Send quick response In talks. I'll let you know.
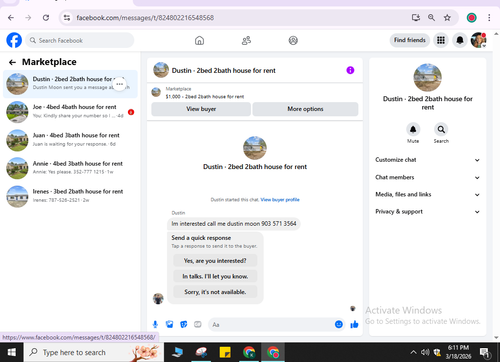 215,276
